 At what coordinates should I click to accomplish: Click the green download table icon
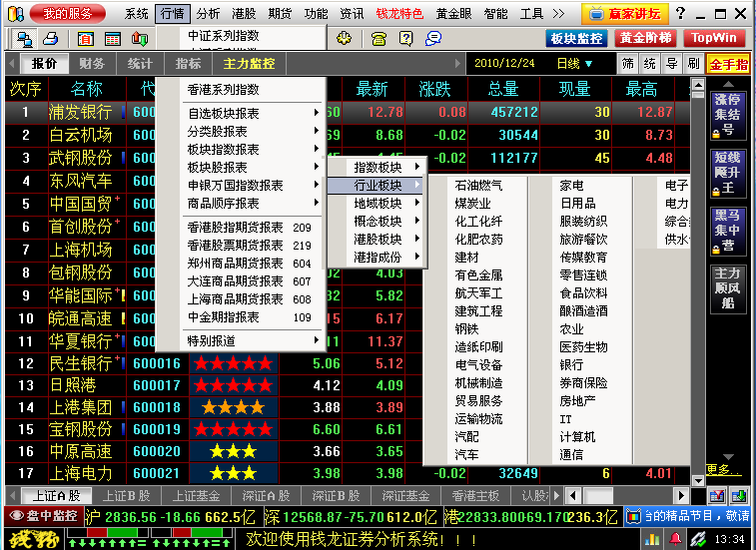click(738, 495)
